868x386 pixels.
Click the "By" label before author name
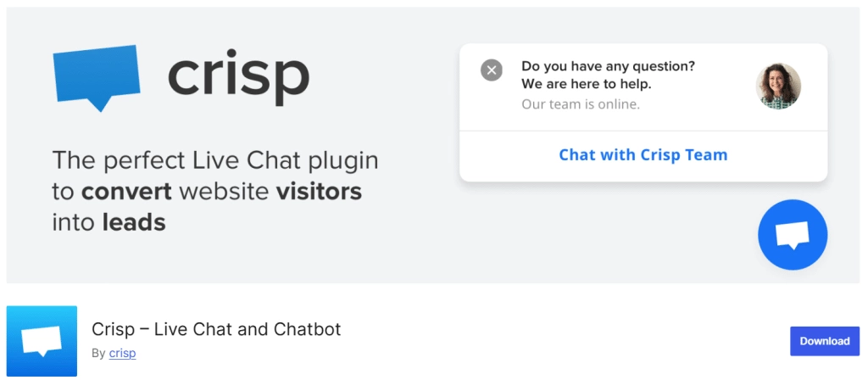[x=98, y=353]
